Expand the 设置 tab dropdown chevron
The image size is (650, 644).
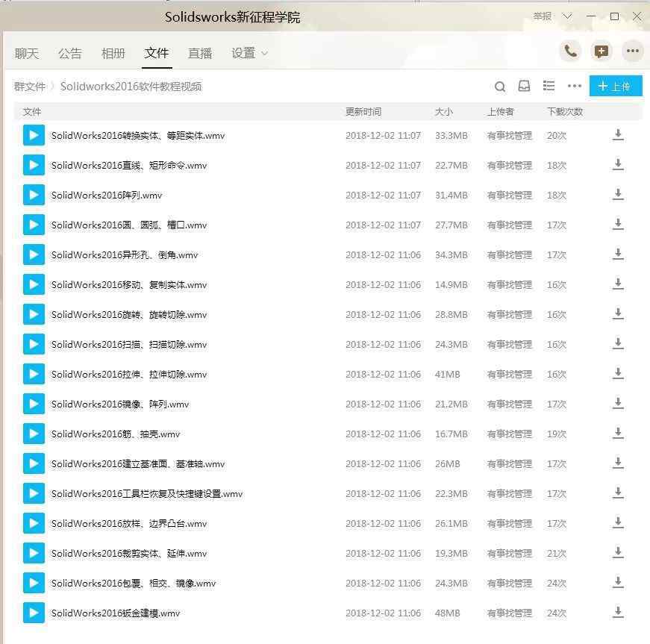tap(264, 54)
